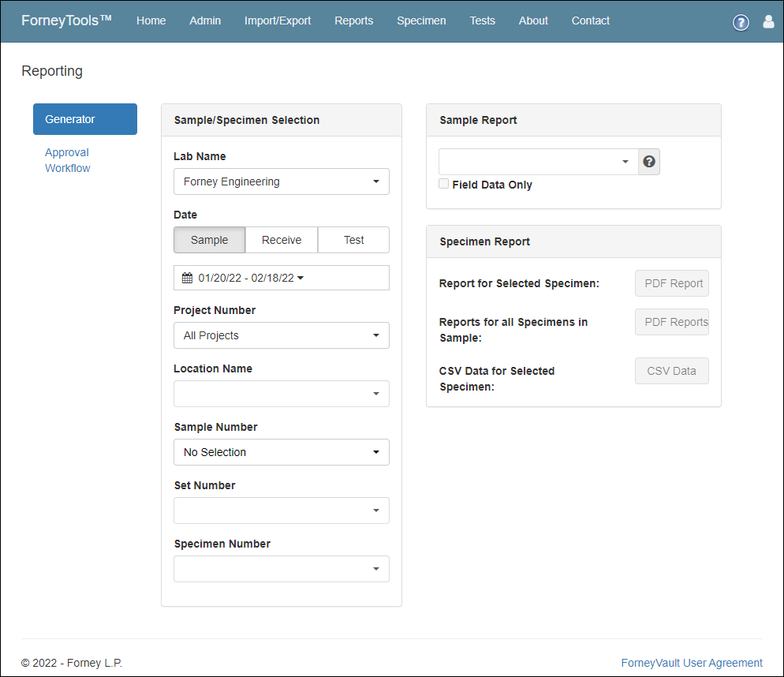The image size is (784, 677).
Task: Select the Sample date toggle
Action: (210, 240)
